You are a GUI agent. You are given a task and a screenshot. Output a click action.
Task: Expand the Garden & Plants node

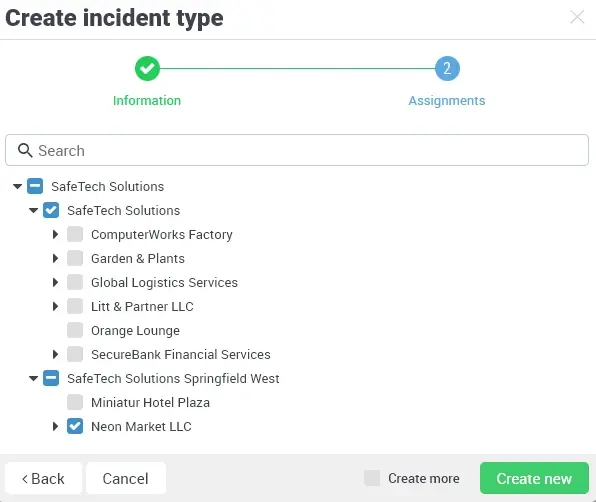pos(55,258)
